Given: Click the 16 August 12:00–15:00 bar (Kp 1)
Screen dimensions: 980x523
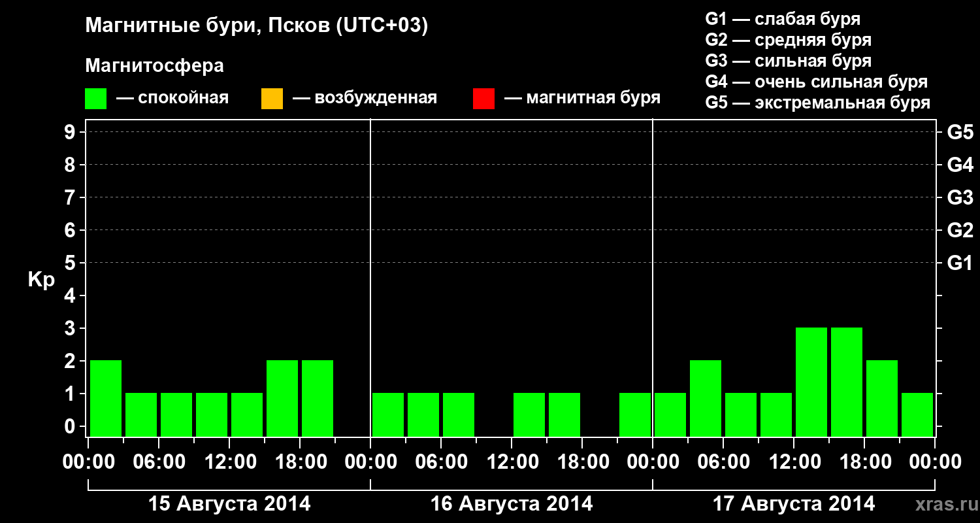Looking at the screenshot, I should 529,414.
